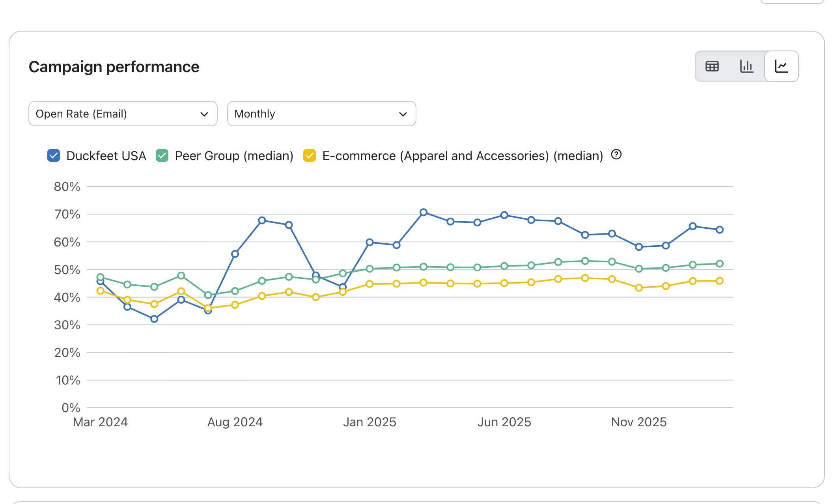Image resolution: width=836 pixels, height=504 pixels.
Task: Click the Duckfeet USA lowest point near 32%
Action: [x=154, y=319]
